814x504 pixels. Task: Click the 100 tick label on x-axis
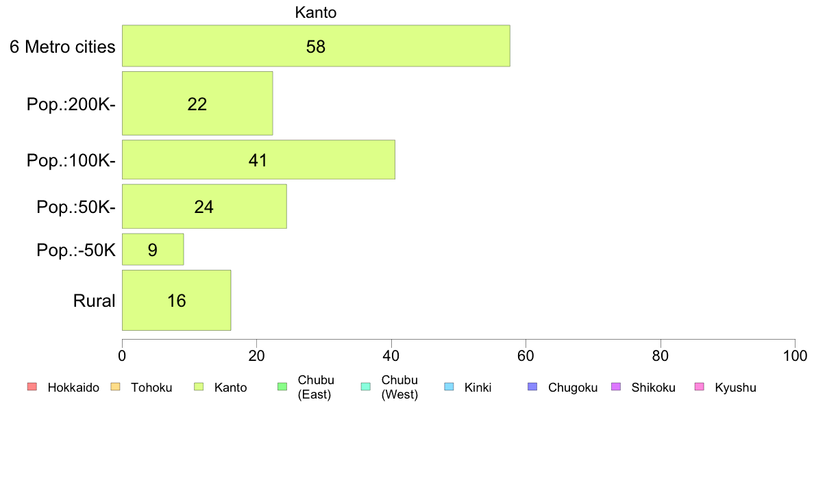(x=795, y=355)
